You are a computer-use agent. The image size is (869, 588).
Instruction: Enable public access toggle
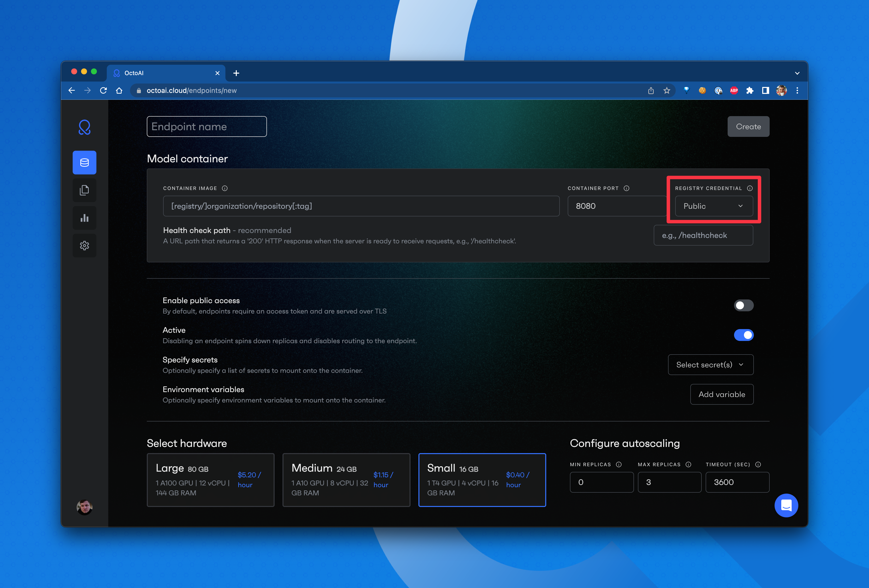[x=743, y=305]
